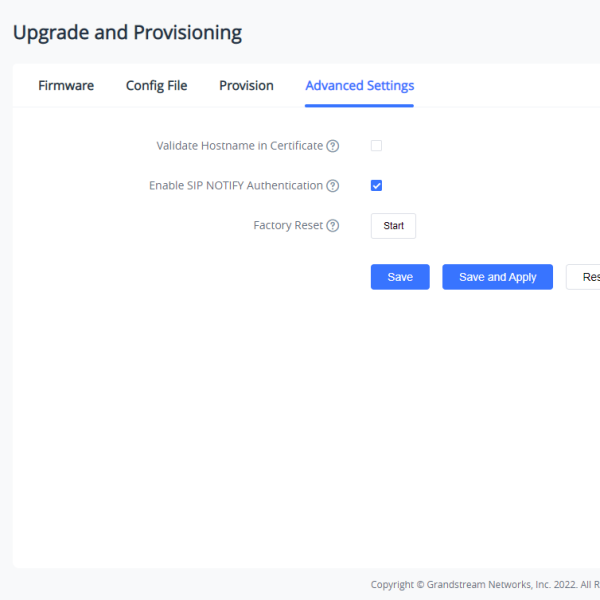Uncheck the Enable SIP NOTIFY Authentication checkbox

(x=377, y=186)
